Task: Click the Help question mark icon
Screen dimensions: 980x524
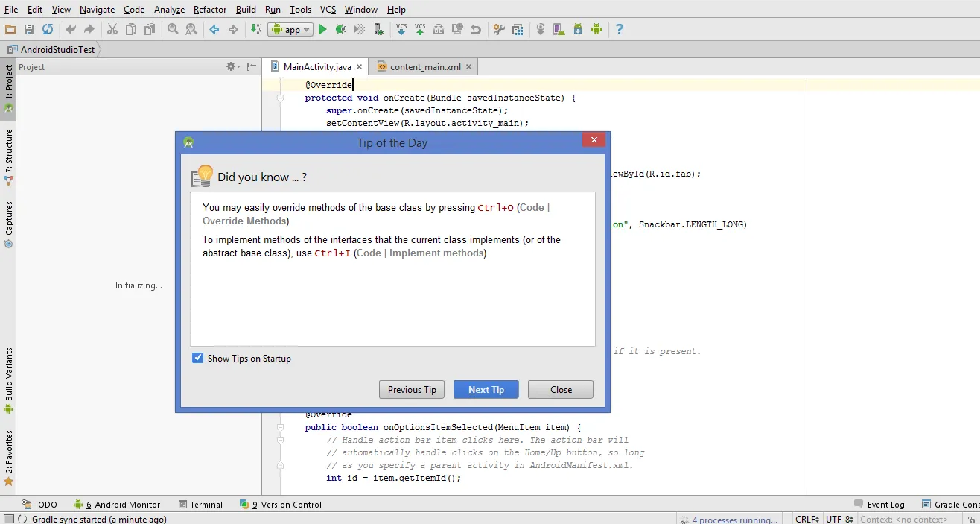Action: tap(620, 29)
